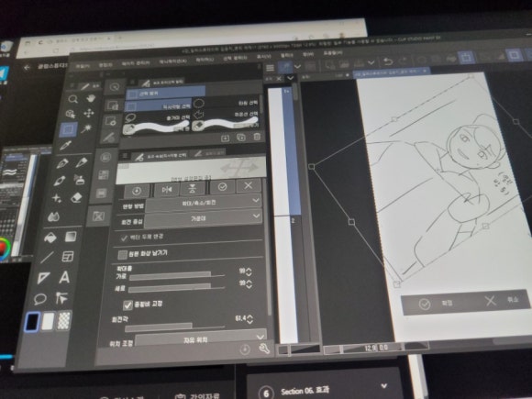The image size is (532, 399).
Task: Flip horizontal in Tool Property
Action: (167, 190)
